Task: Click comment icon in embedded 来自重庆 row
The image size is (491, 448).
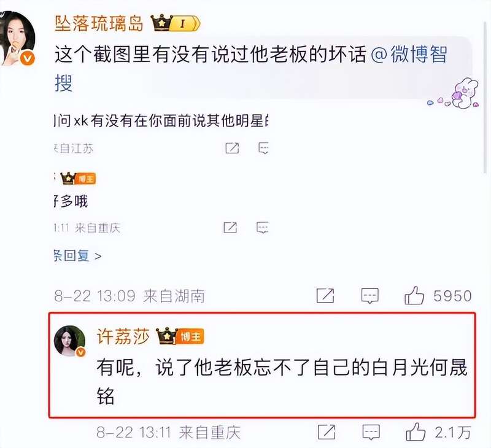Action: (x=263, y=228)
